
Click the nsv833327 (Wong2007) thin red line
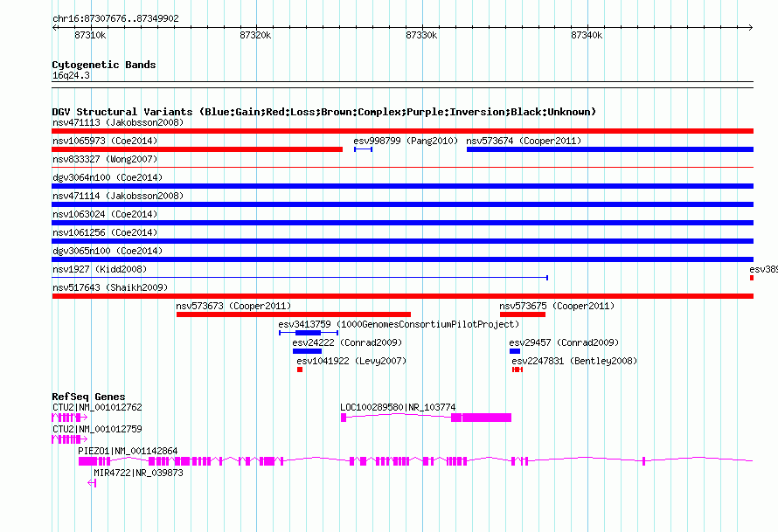click(402, 168)
